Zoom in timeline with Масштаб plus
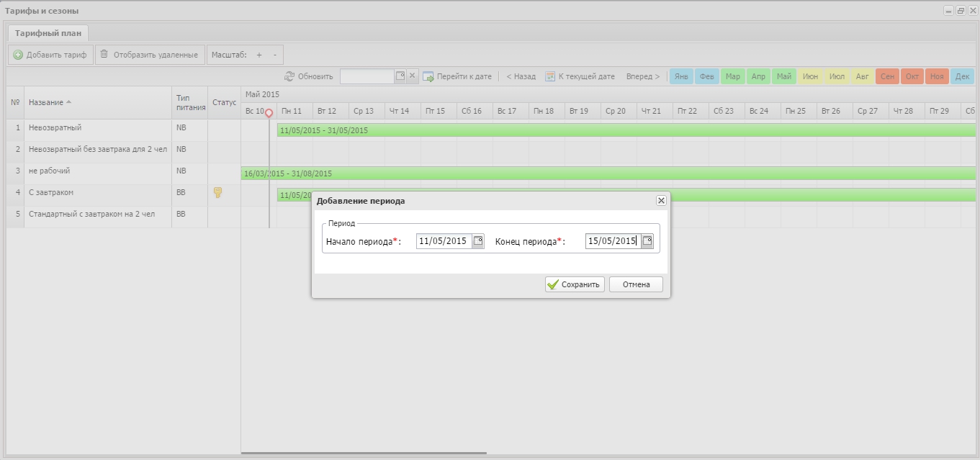 pyautogui.click(x=259, y=55)
